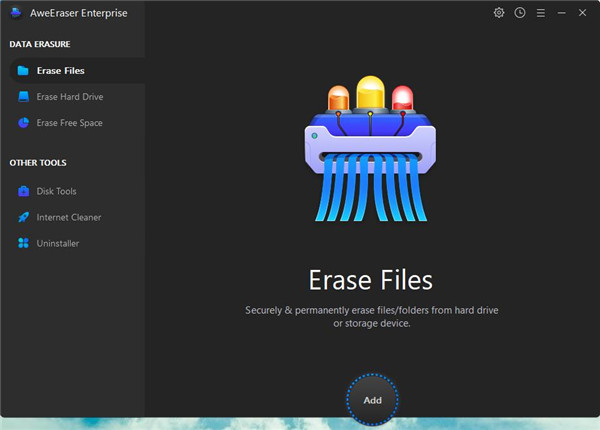
Task: Open the settings gear icon
Action: [499, 13]
